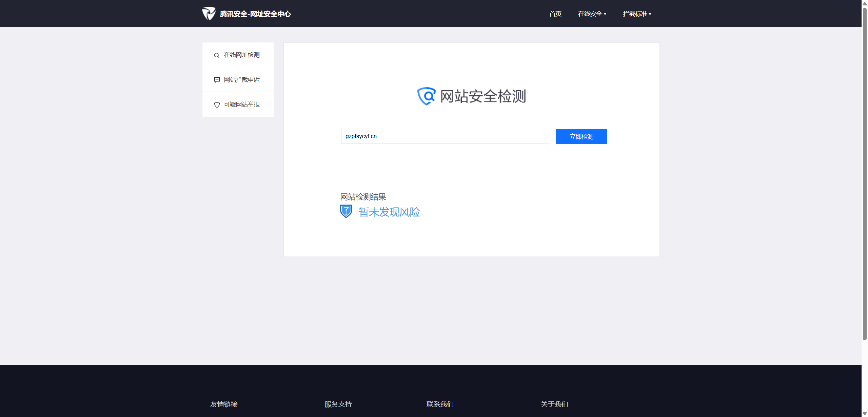This screenshot has width=868, height=417.
Task: Click the shield icon beside 可疑网站举报
Action: pyautogui.click(x=217, y=105)
